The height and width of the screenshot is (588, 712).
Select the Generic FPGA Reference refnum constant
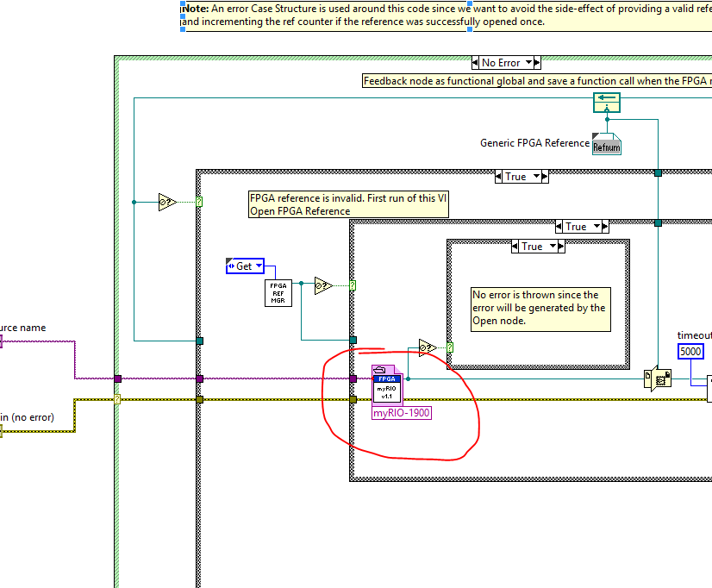point(606,144)
